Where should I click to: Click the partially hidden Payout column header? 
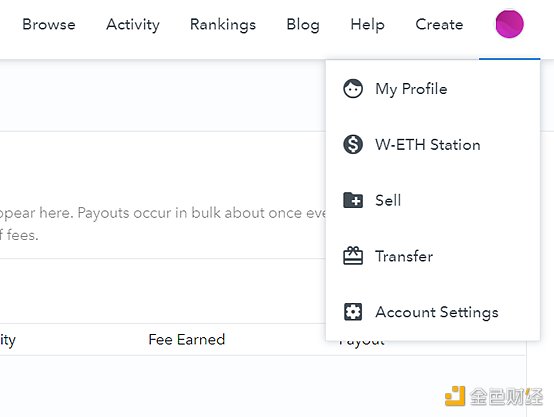[361, 342]
